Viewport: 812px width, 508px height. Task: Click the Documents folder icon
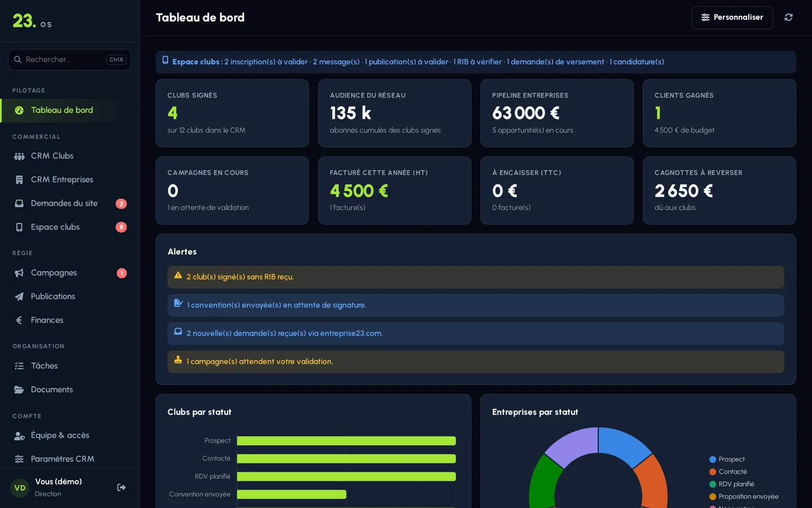tap(19, 390)
